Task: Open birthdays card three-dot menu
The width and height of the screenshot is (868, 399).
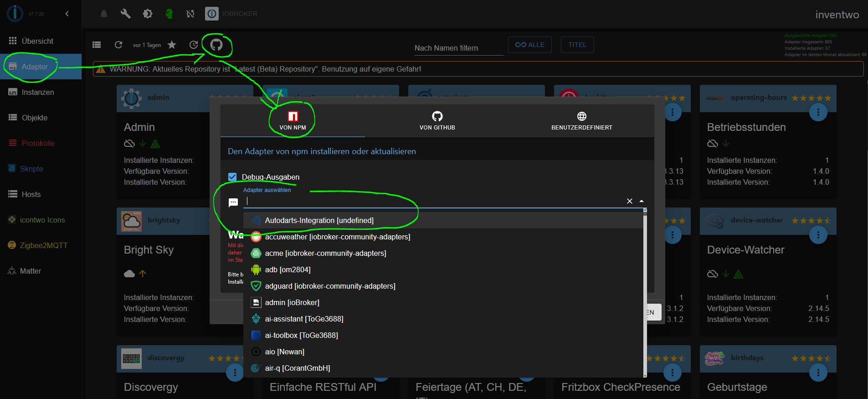Action: click(818, 373)
